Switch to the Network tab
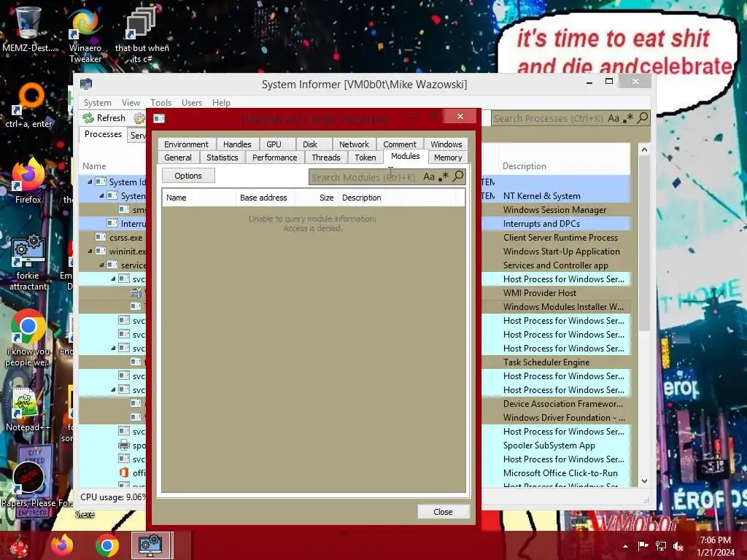747x560 pixels. pos(354,144)
